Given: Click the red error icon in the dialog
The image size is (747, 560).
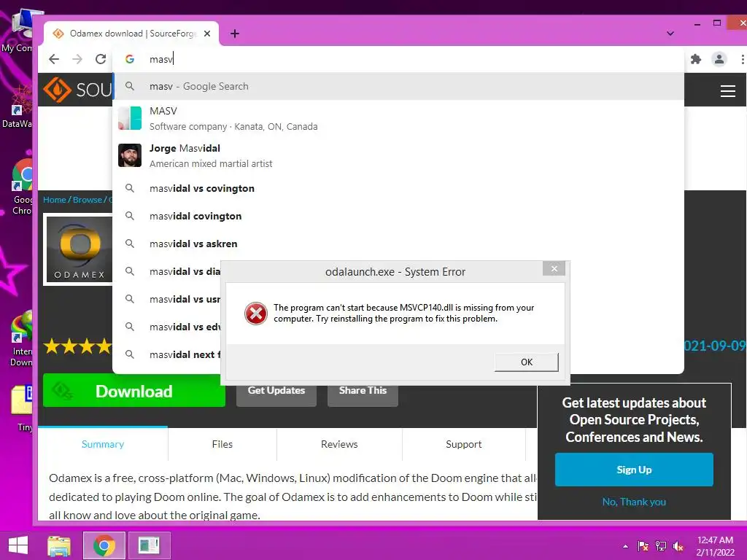Looking at the screenshot, I should (256, 314).
